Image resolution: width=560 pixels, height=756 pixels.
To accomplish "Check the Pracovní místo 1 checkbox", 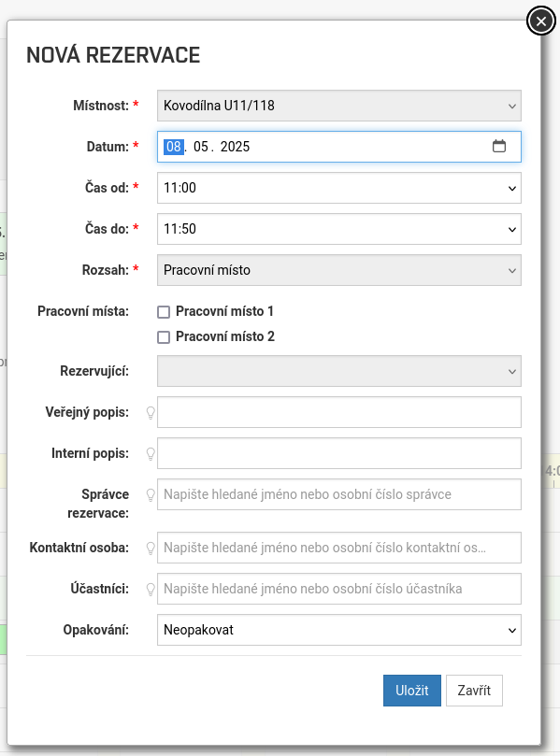I will pos(164,312).
